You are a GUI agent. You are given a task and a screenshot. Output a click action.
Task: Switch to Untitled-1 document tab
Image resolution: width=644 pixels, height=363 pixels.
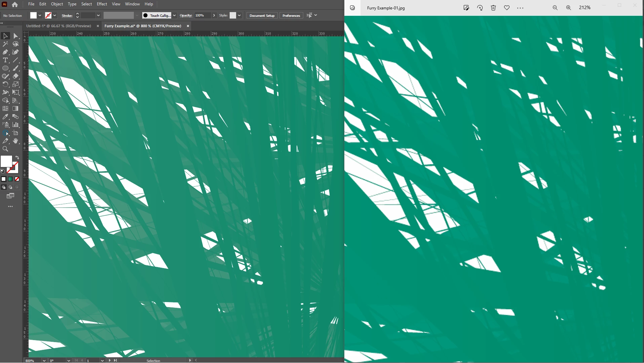[59, 26]
